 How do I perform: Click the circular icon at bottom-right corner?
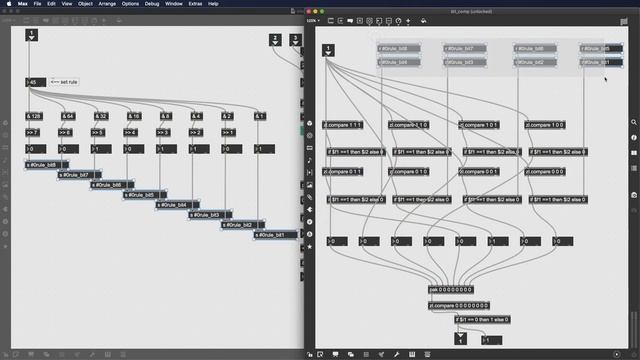pos(617,354)
